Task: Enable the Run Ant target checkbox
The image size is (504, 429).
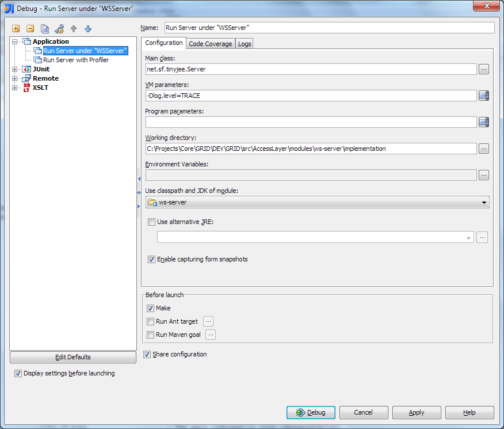Action: [x=151, y=322]
